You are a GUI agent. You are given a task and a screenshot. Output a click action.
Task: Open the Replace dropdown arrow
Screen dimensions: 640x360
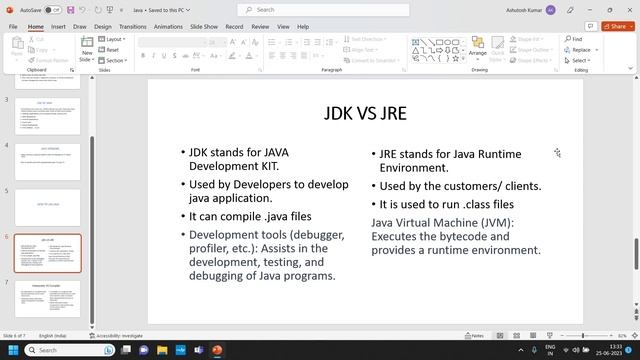coord(597,50)
